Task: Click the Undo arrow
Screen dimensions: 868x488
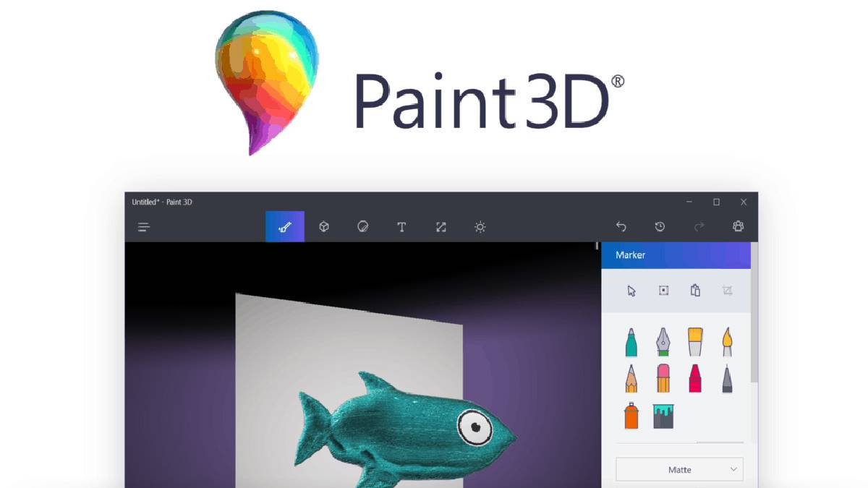Action: point(621,227)
